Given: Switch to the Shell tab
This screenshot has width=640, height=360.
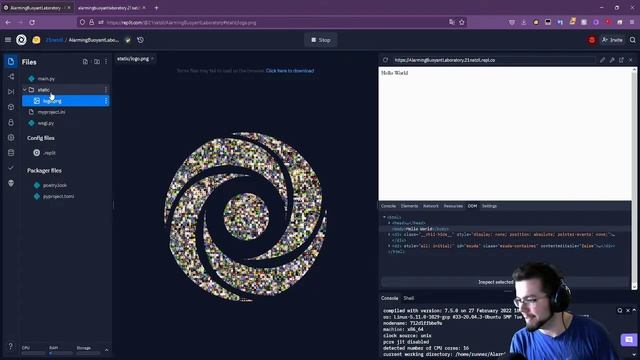Looking at the screenshot, I should pyautogui.click(x=409, y=298).
